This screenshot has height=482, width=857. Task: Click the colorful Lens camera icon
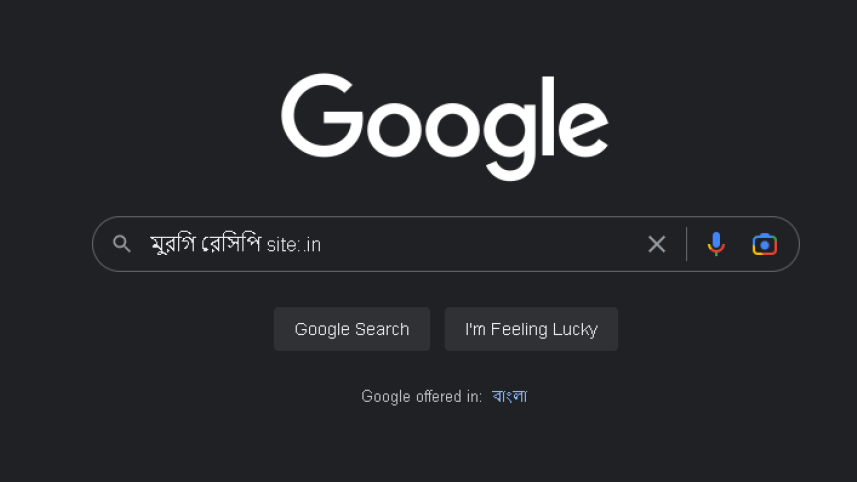tap(764, 244)
